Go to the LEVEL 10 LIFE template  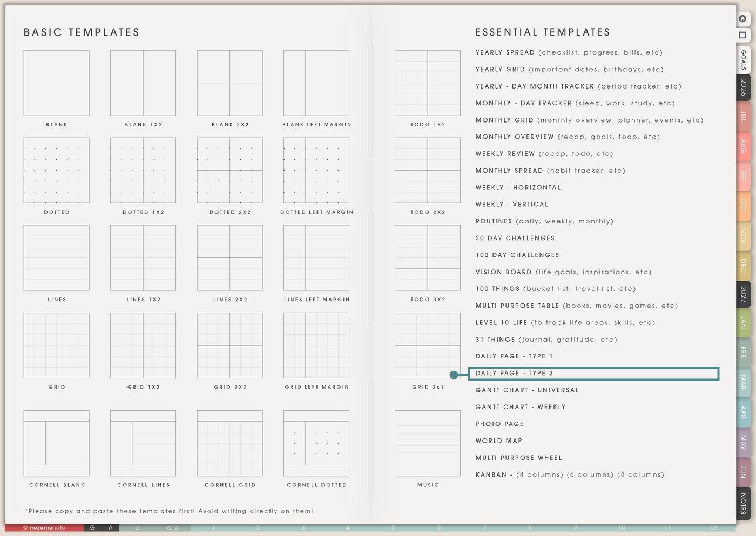(565, 323)
